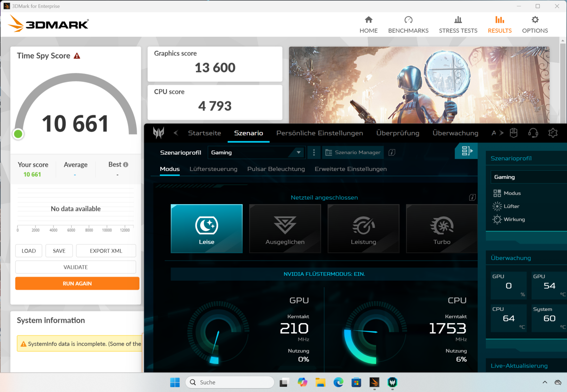Select the Modus sub-tab
Screen dimensions: 567x392
pyautogui.click(x=170, y=169)
